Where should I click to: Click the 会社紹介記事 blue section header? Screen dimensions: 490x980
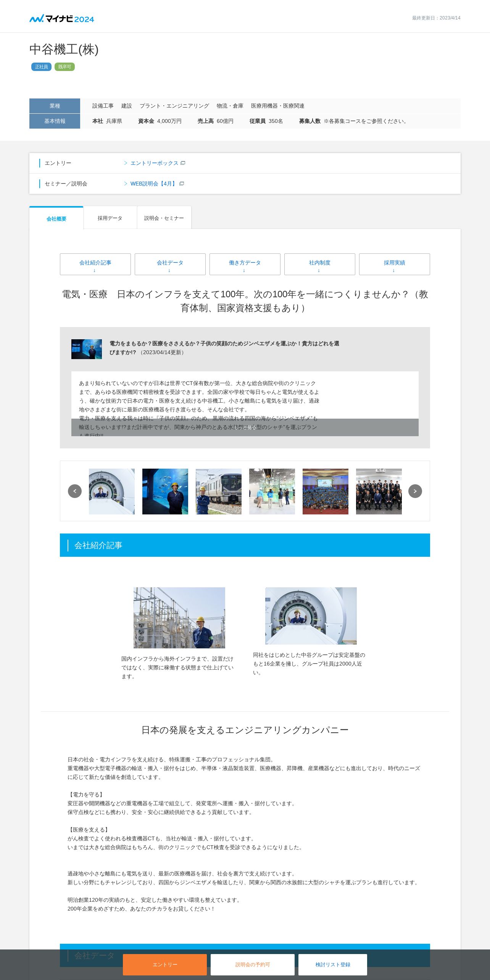click(245, 545)
